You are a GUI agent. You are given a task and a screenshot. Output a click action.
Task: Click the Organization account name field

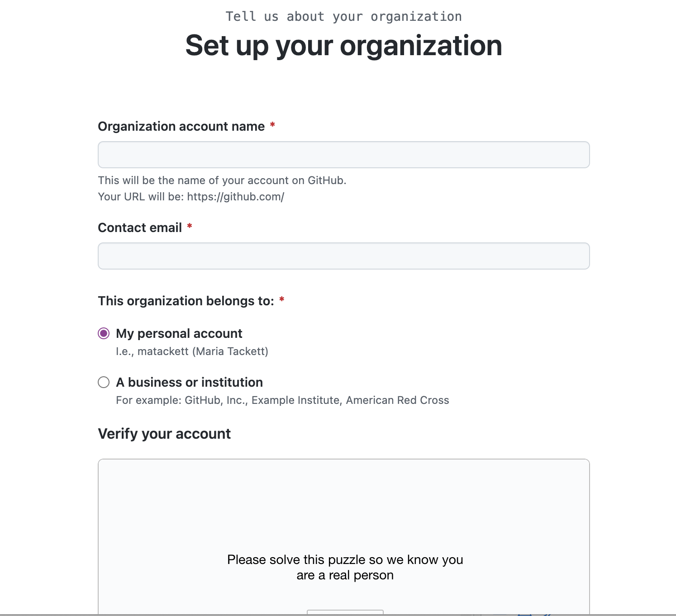coord(344,154)
